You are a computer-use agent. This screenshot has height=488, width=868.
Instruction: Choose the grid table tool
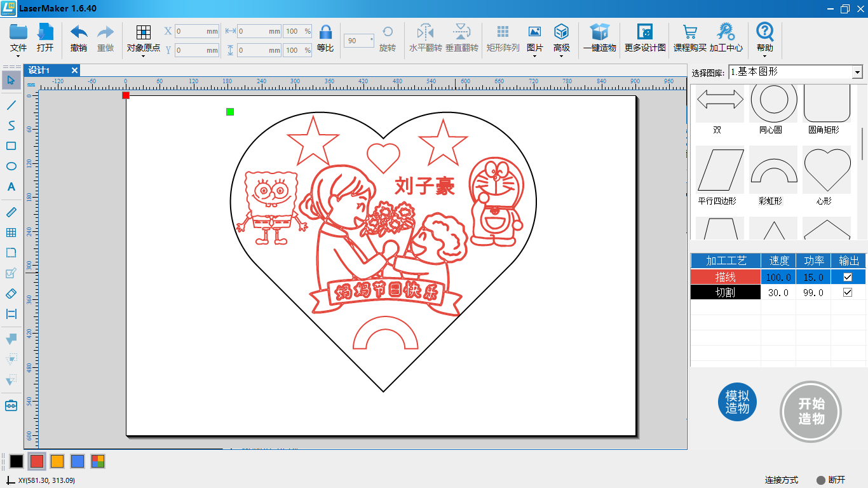(x=11, y=233)
